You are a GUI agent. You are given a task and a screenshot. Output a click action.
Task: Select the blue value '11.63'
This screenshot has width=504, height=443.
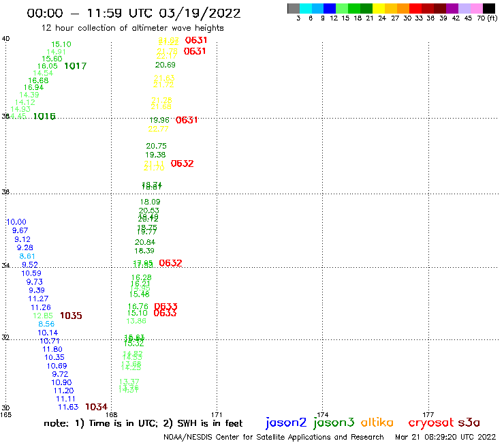pos(68,408)
